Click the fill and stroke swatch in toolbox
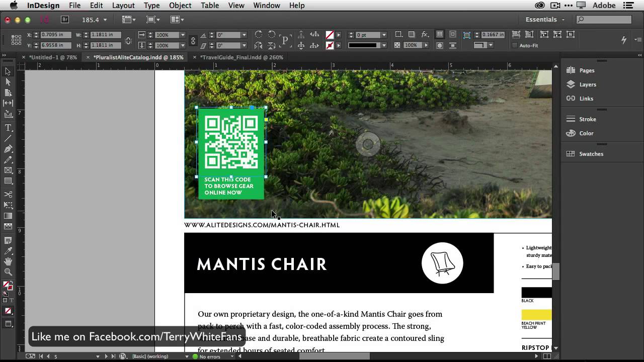 click(x=7, y=286)
